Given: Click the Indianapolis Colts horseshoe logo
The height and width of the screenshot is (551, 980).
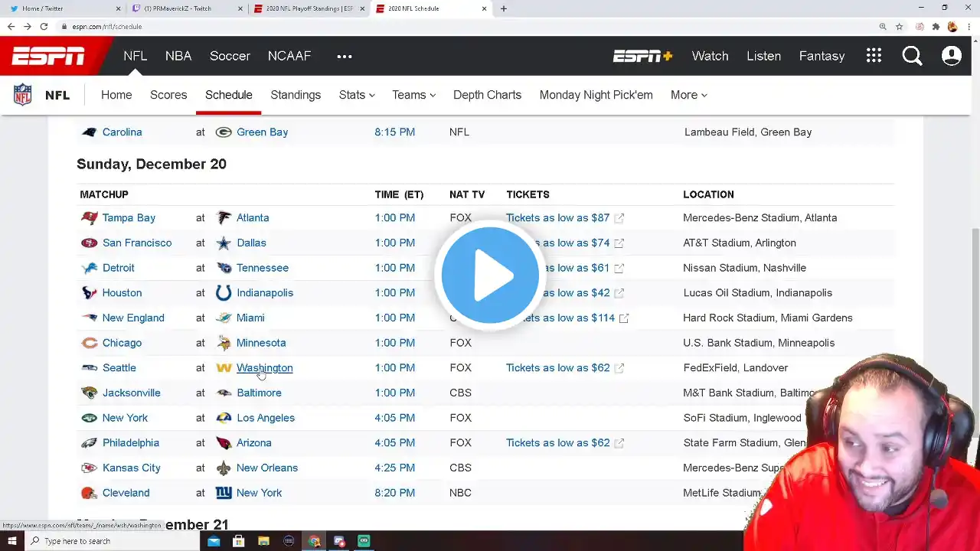Looking at the screenshot, I should coord(224,293).
